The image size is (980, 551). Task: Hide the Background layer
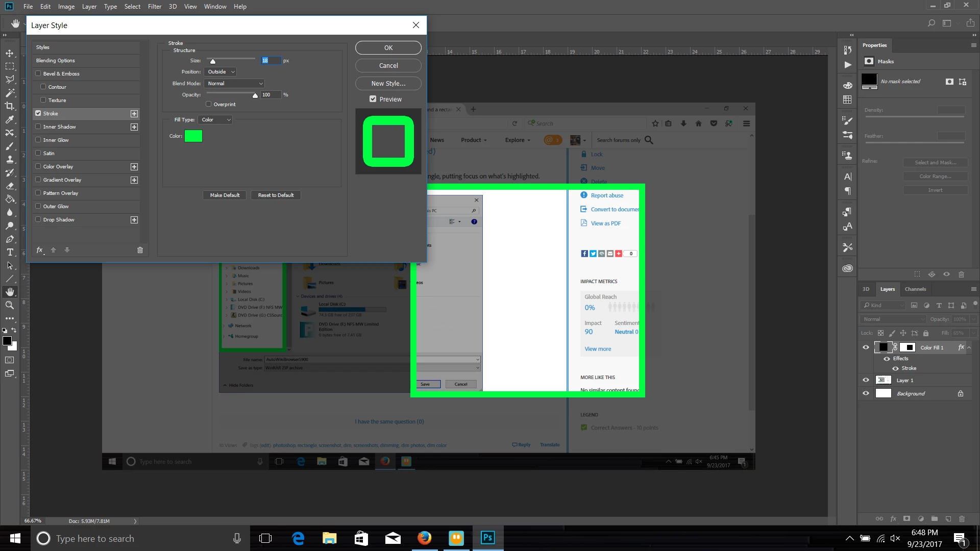(x=866, y=393)
